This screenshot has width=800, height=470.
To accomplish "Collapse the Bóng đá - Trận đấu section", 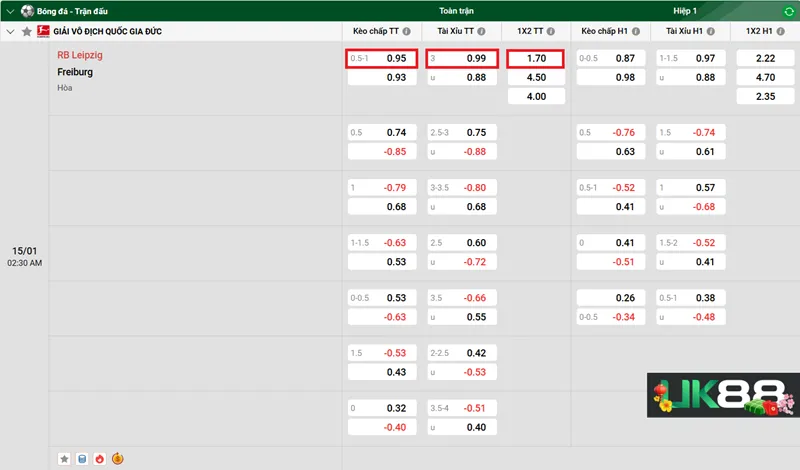I will (9, 11).
